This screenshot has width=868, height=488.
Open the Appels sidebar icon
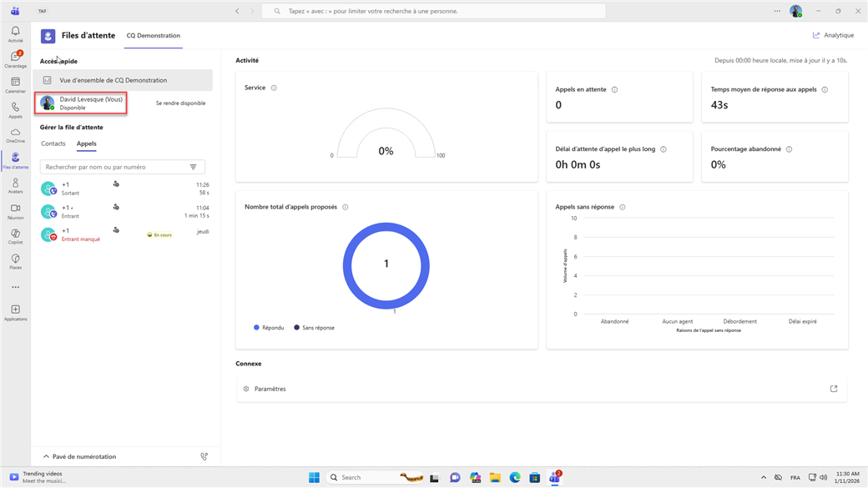15,109
